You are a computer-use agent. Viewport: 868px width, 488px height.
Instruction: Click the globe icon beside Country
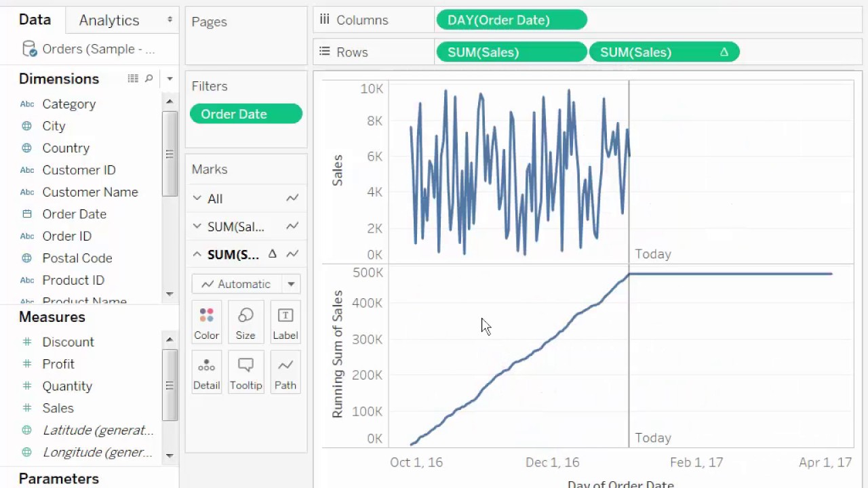[x=27, y=148]
